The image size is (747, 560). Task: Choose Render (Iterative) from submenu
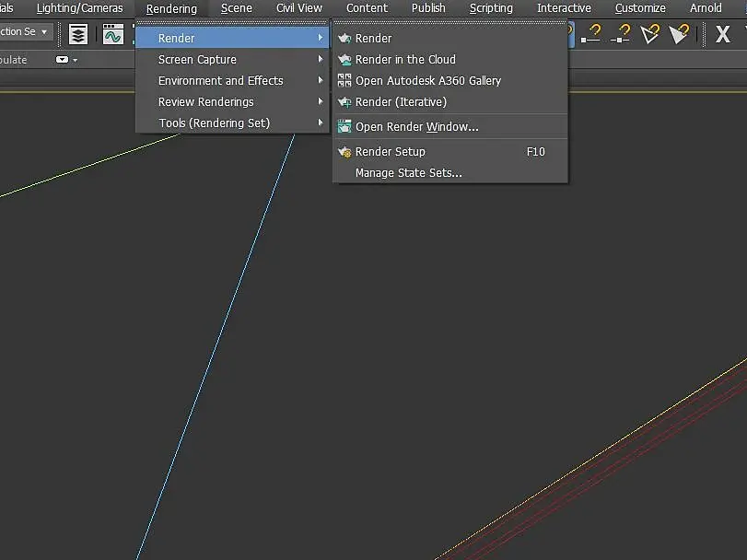pos(450,102)
